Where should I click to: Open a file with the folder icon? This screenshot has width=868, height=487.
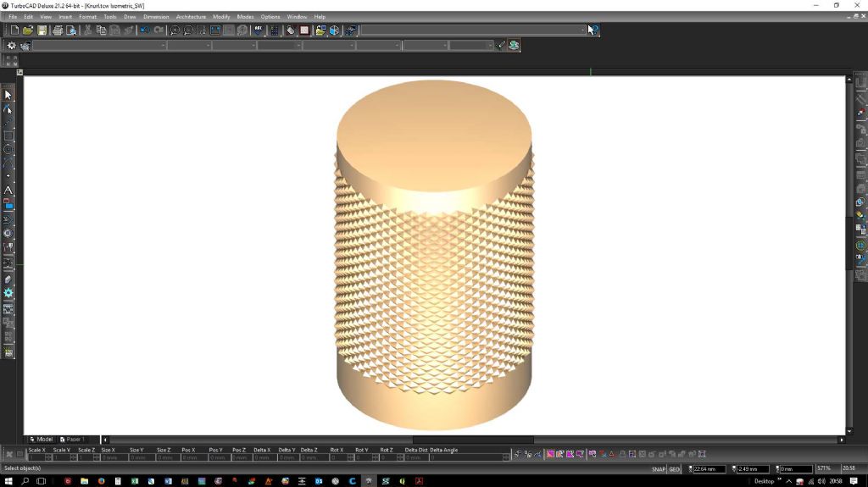(29, 30)
